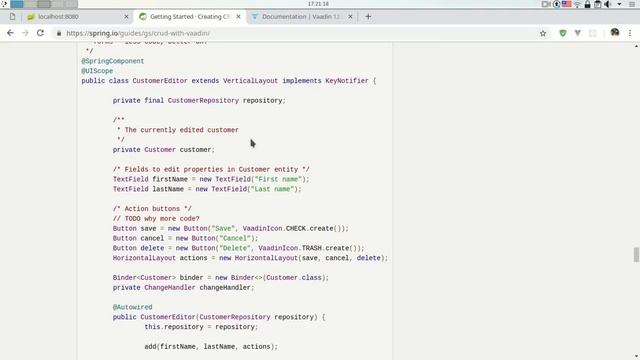
Task: Go back to the previous page
Action: tap(10, 33)
